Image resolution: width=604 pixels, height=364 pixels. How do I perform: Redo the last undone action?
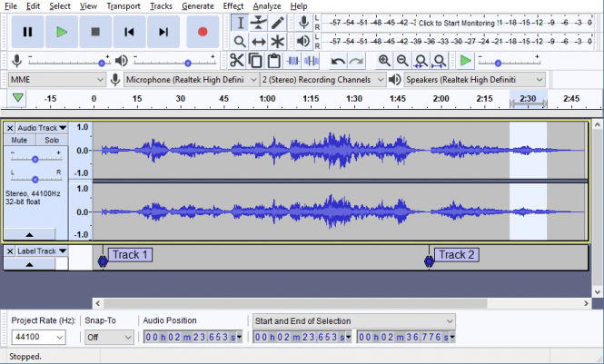tap(356, 61)
